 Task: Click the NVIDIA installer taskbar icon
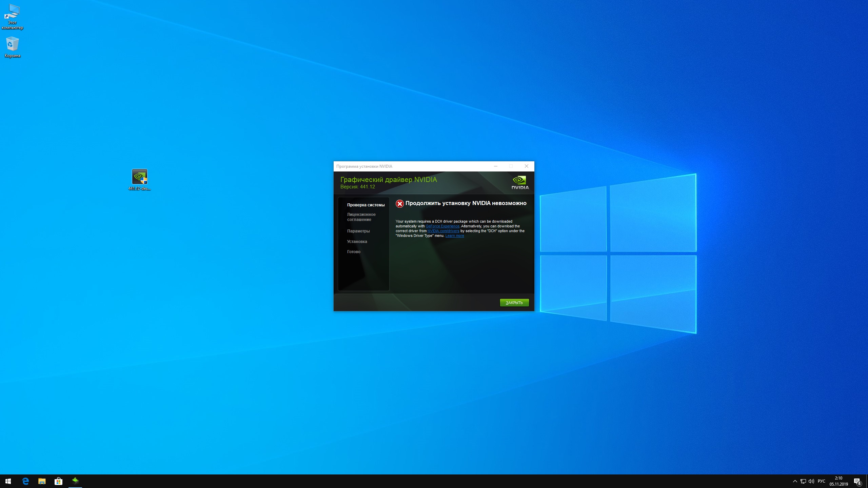pos(75,481)
